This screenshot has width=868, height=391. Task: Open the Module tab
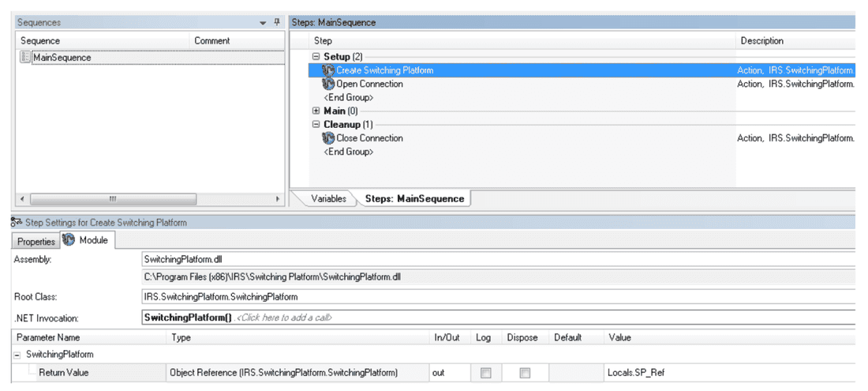click(88, 240)
